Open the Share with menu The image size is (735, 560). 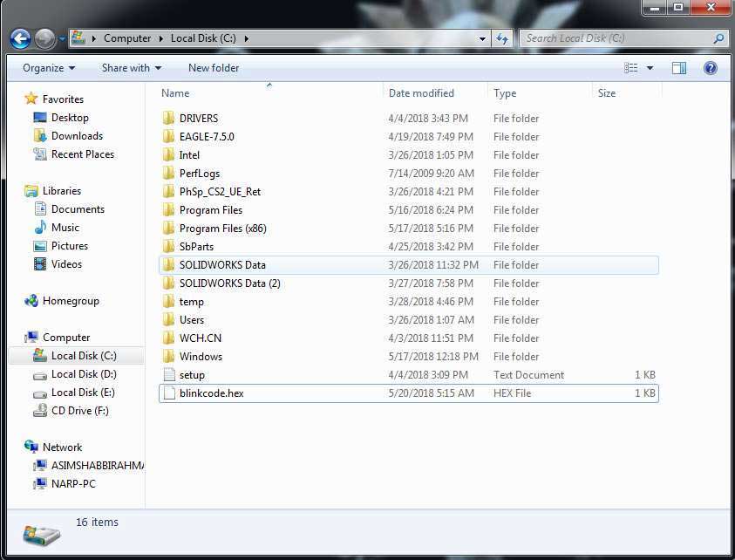(x=132, y=68)
